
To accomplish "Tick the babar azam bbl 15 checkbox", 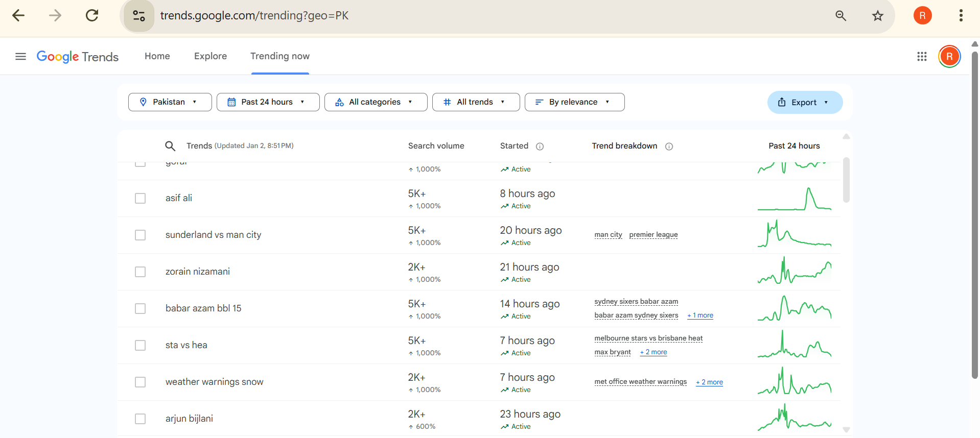I will tap(140, 308).
